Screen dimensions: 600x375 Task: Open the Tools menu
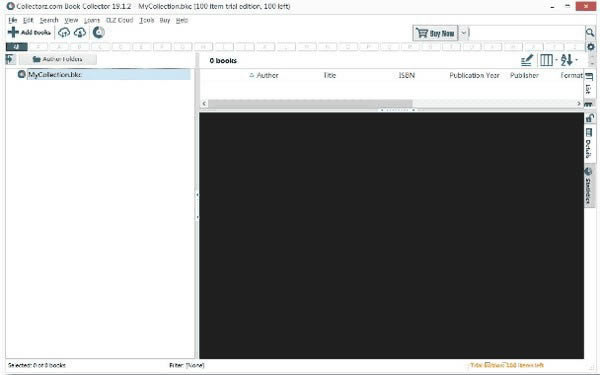[x=147, y=20]
